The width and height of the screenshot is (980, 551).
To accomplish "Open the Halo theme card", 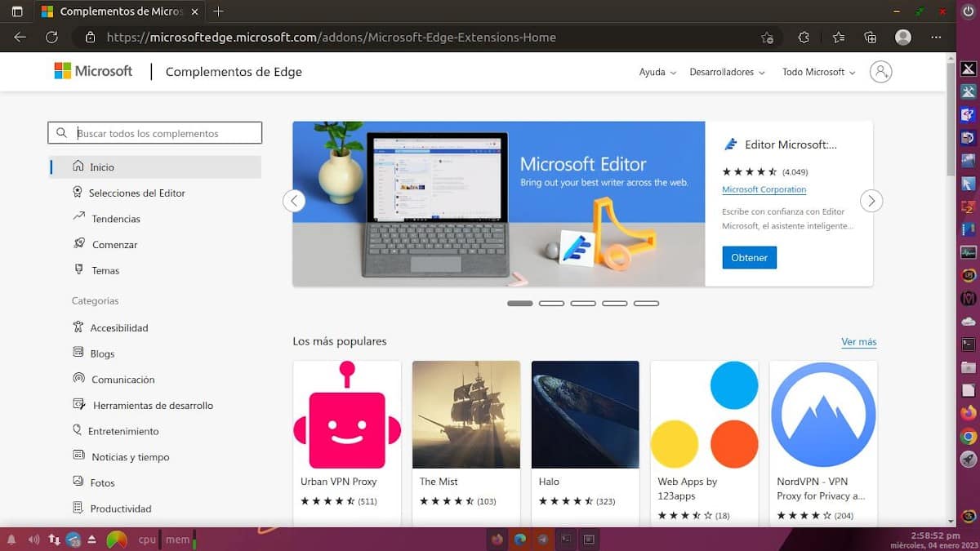I will click(585, 442).
